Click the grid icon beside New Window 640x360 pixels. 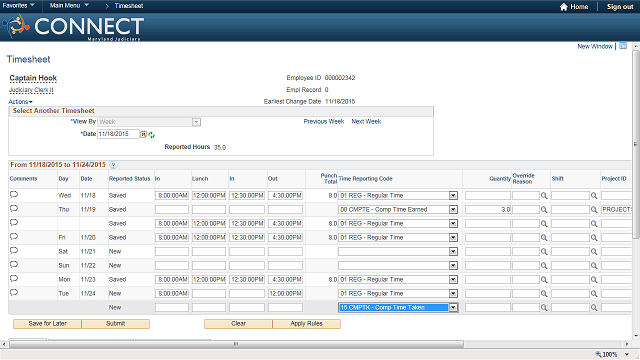(623, 46)
